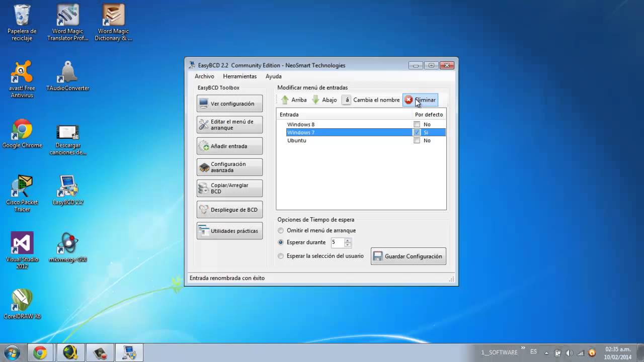The image size is (644, 362).
Task: Click Papelera de reciclaje desktop icon
Action: tap(22, 23)
